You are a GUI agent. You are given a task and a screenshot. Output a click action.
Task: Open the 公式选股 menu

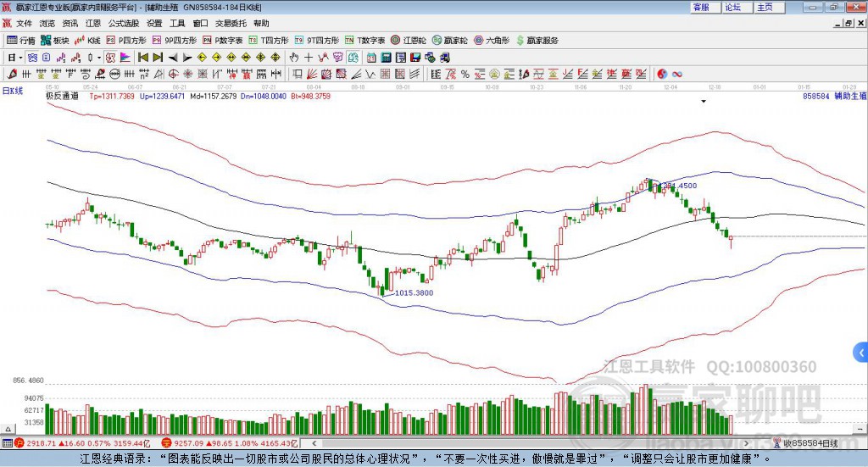point(124,23)
